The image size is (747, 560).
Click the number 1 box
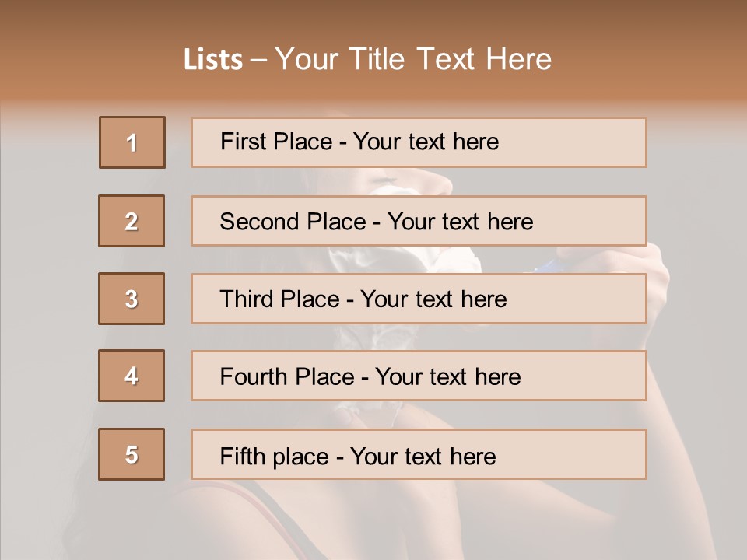pos(132,142)
